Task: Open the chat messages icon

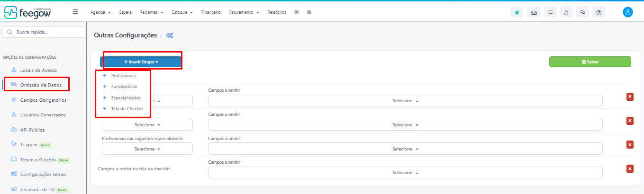Action: (582, 13)
